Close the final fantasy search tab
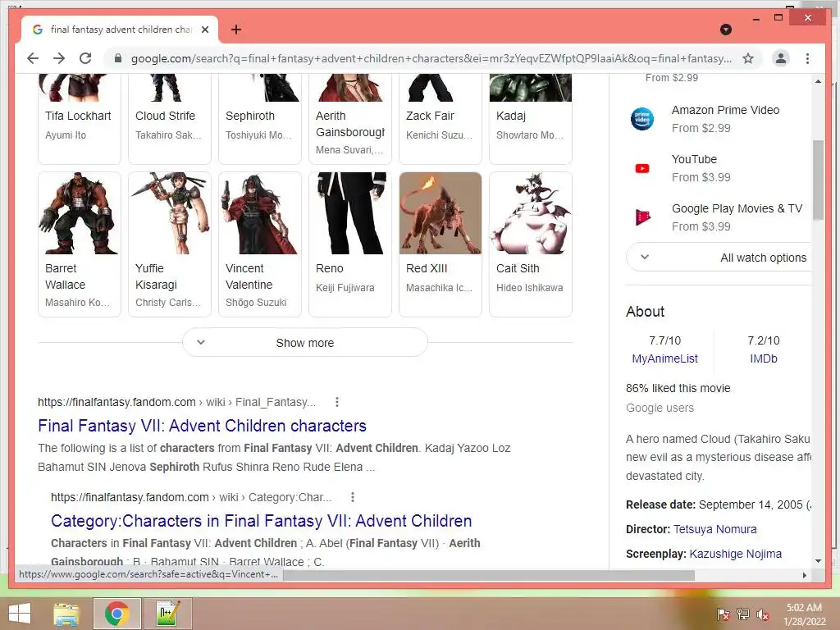The image size is (840, 630). [204, 30]
